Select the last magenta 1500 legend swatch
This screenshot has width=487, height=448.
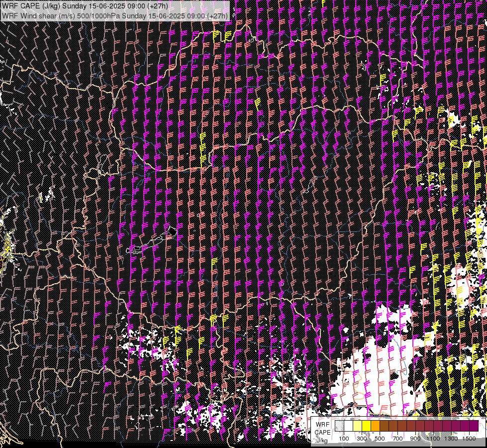click(x=474, y=426)
